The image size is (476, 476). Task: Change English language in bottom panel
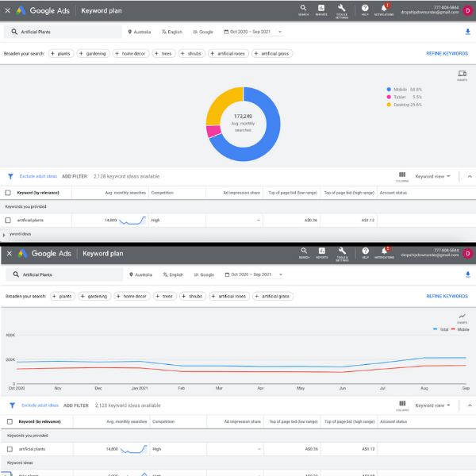pos(173,274)
